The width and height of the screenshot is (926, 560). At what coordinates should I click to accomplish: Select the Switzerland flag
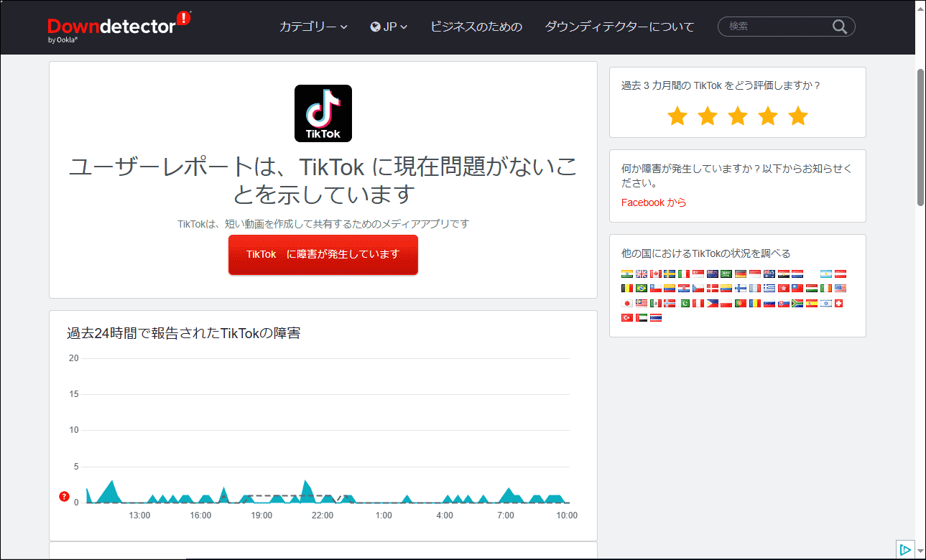click(x=838, y=303)
